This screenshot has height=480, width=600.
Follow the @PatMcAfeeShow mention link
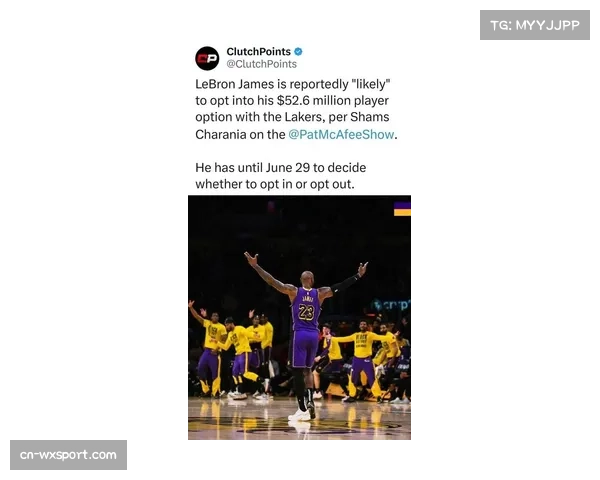click(x=341, y=134)
